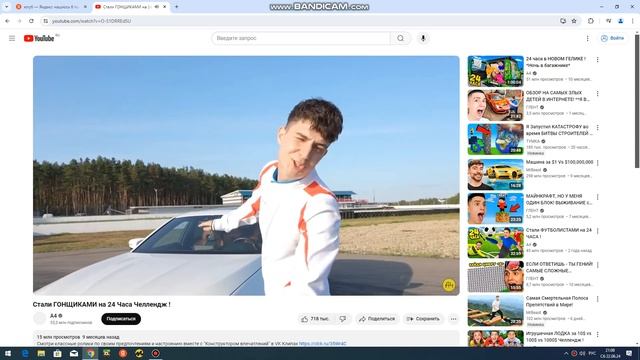Open options menu for Я Запустил КАТАСТРОФУ

point(598,128)
